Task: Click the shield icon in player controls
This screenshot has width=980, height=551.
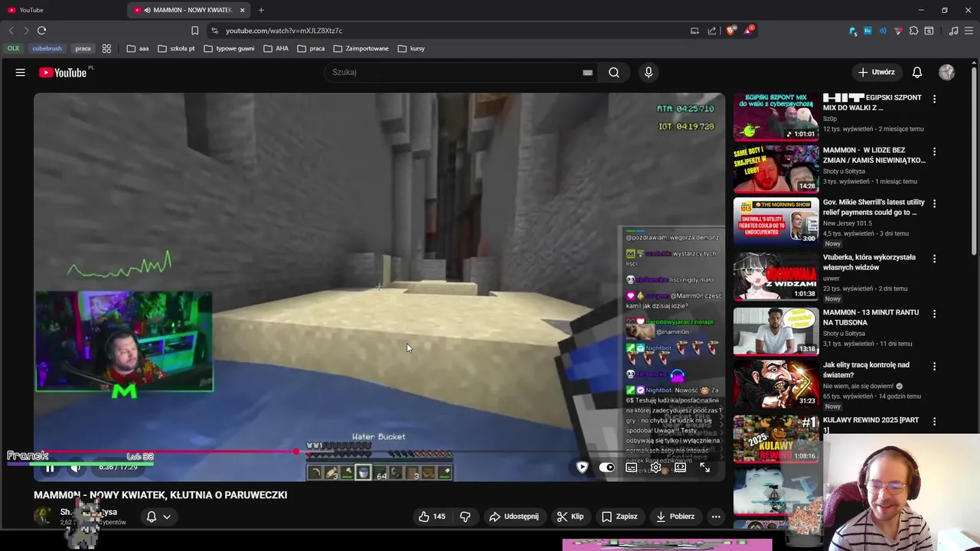Action: point(582,468)
